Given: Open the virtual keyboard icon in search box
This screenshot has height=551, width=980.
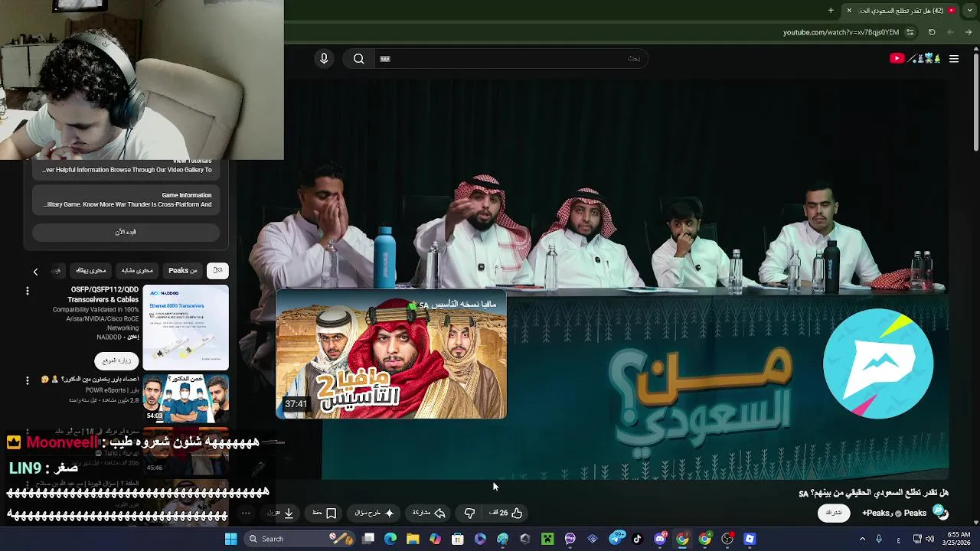Looking at the screenshot, I should click(x=385, y=59).
